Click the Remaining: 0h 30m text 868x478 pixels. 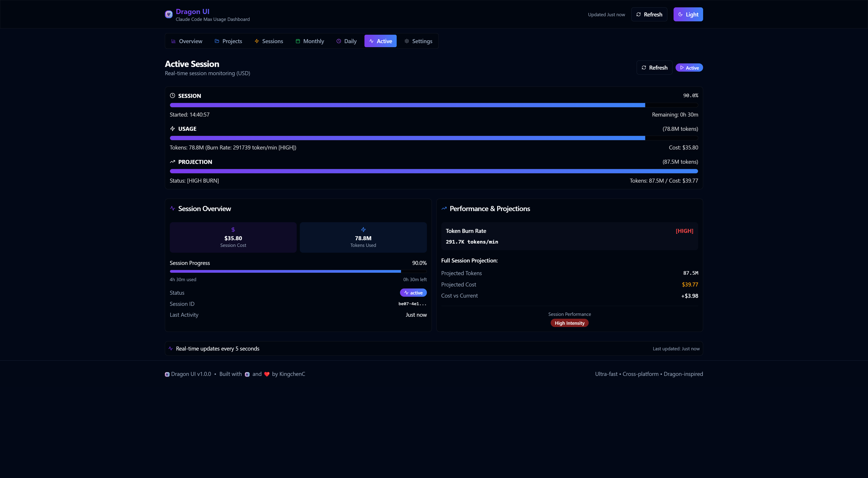pyautogui.click(x=675, y=115)
